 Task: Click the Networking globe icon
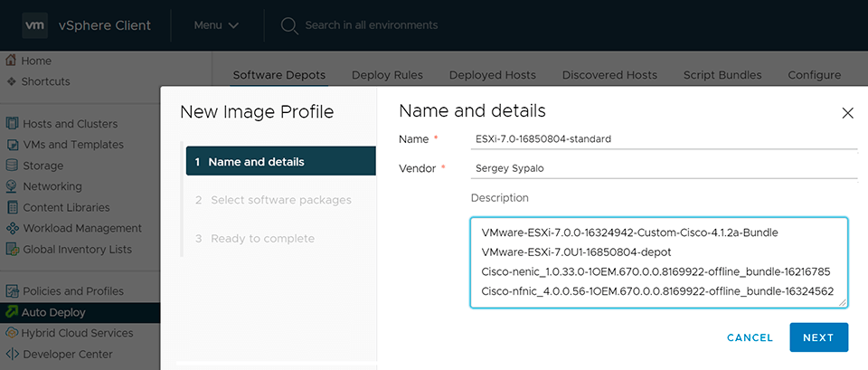click(x=12, y=186)
